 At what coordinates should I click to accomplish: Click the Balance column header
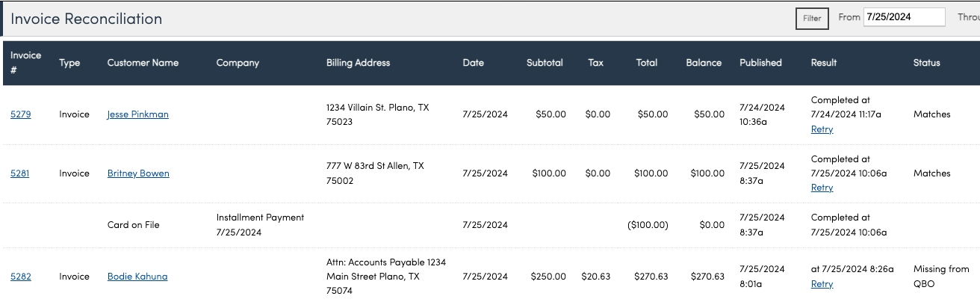[x=704, y=63]
